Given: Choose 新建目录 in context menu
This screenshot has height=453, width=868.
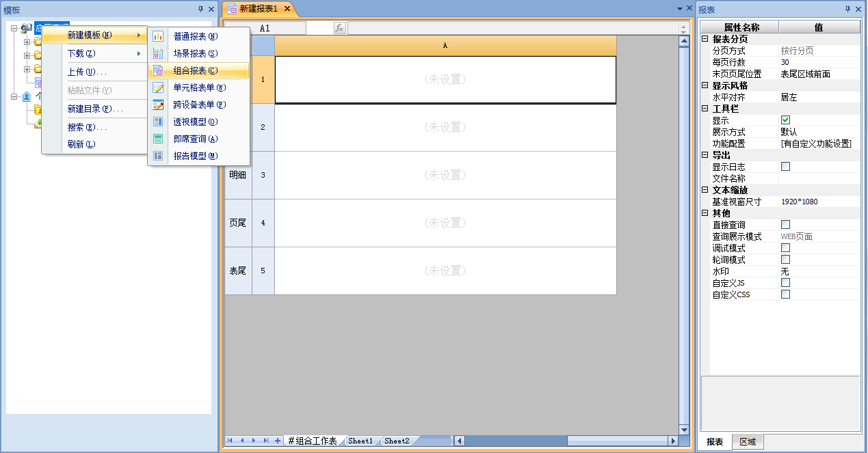Looking at the screenshot, I should click(x=94, y=109).
